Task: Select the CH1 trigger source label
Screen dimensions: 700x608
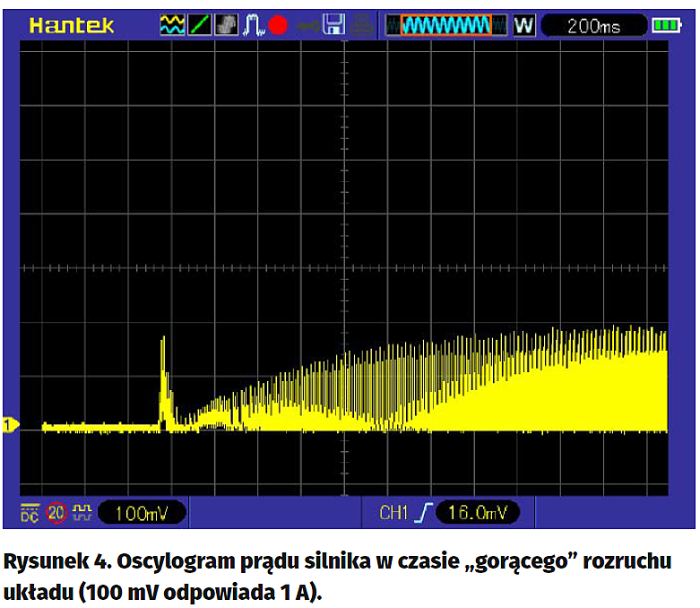Action: tap(393, 513)
